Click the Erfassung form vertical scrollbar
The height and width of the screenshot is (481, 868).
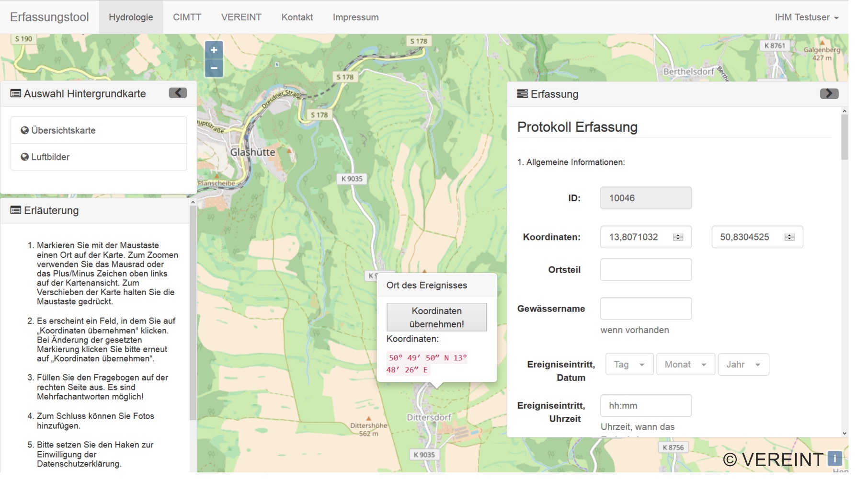coord(844,137)
